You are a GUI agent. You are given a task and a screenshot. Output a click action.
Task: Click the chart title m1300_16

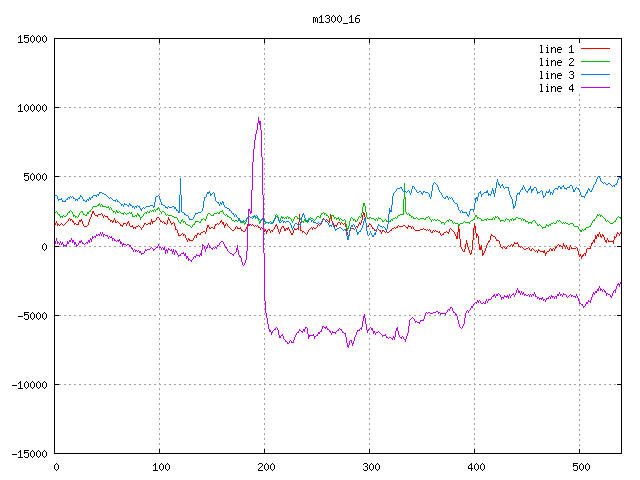[335, 19]
